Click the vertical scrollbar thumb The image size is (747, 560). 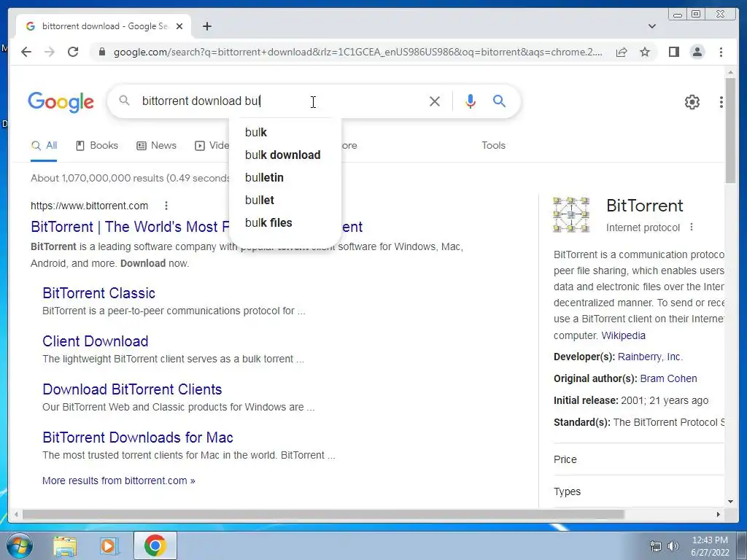pos(730,130)
